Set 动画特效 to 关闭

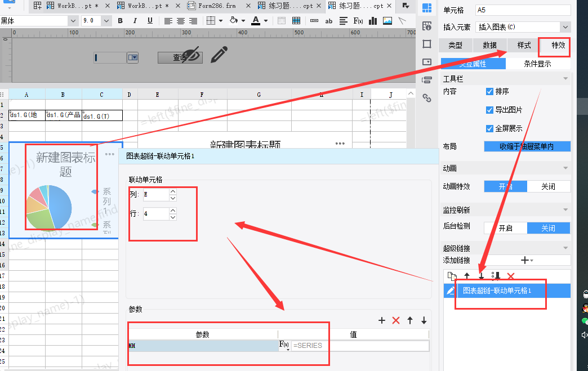pyautogui.click(x=549, y=186)
